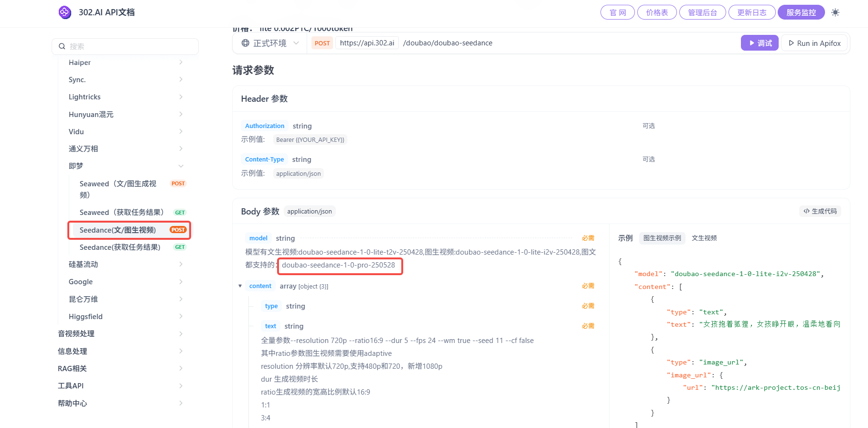Click the application/json tag beside Body 参数
Viewport: 868px width, 428px height.
click(310, 211)
